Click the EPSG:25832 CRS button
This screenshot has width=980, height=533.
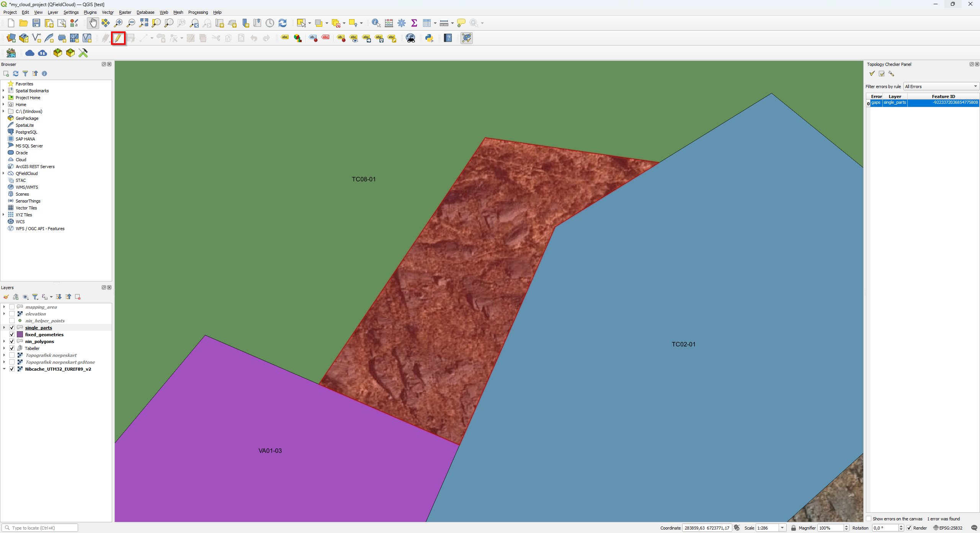pos(948,528)
